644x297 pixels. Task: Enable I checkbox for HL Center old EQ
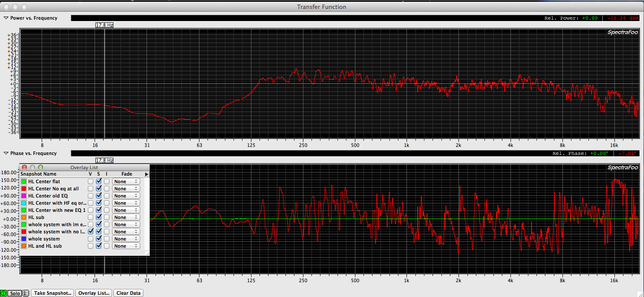coord(107,196)
